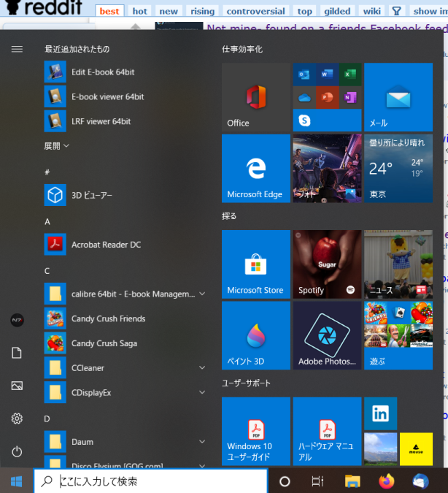Image resolution: width=448 pixels, height=493 pixels.
Task: Open Cortana circle on the taskbar
Action: tap(285, 481)
